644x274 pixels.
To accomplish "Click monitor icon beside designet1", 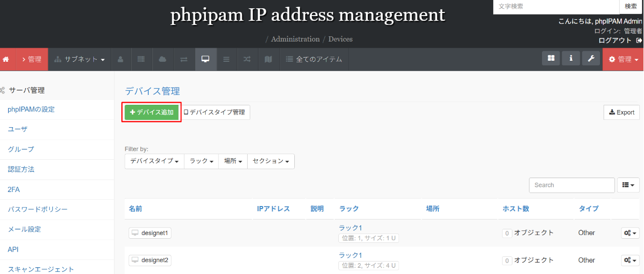I will [x=135, y=233].
